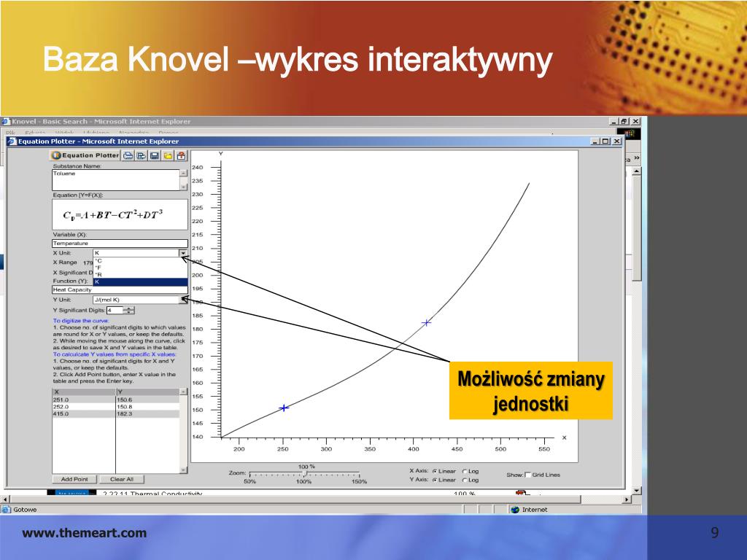747x560 pixels.
Task: Click the Add Point button
Action: [x=74, y=480]
